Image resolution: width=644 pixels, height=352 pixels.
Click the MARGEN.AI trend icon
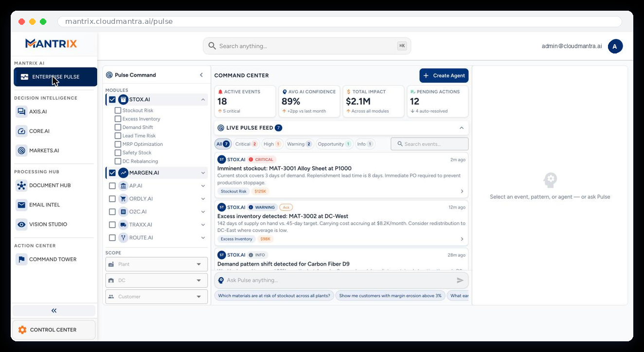(x=124, y=173)
